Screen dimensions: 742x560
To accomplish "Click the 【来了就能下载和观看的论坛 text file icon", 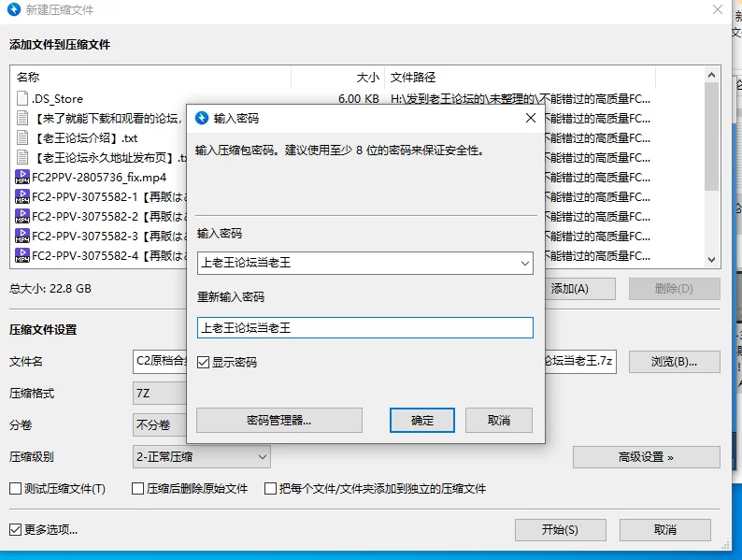I will click(x=22, y=118).
